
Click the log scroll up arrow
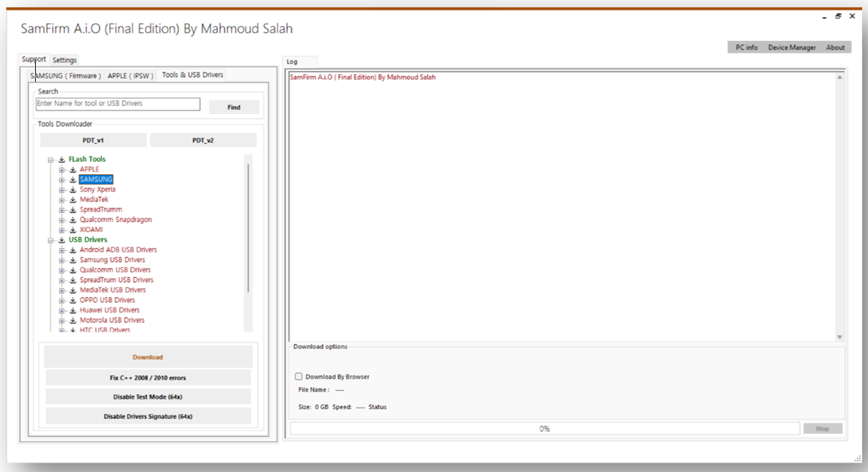[x=839, y=78]
